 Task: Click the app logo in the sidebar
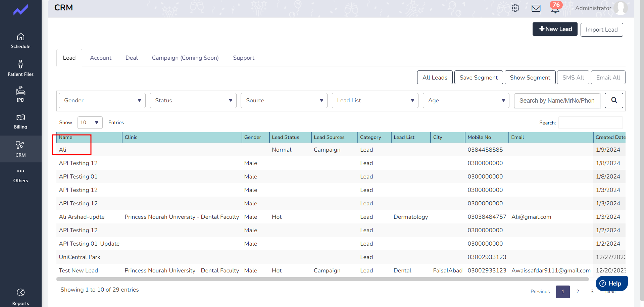coord(20,10)
